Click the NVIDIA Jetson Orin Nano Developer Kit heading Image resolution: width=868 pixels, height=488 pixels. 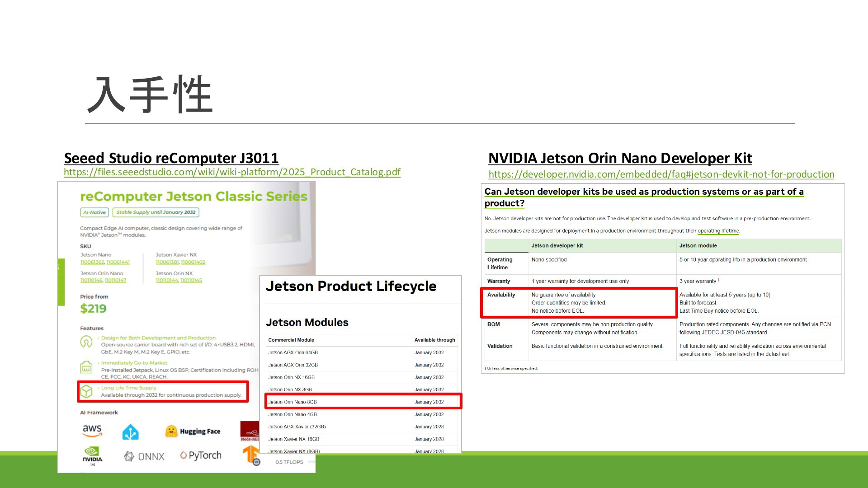[x=620, y=158]
